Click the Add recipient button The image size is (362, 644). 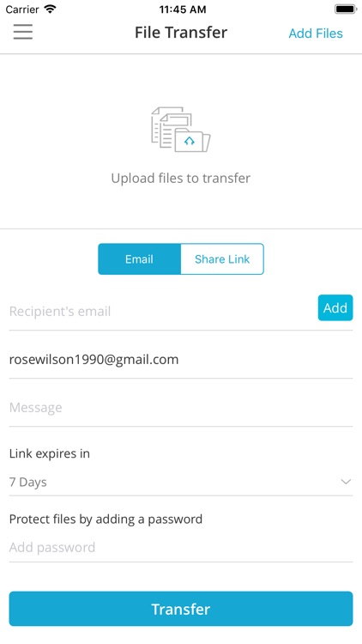click(x=335, y=307)
